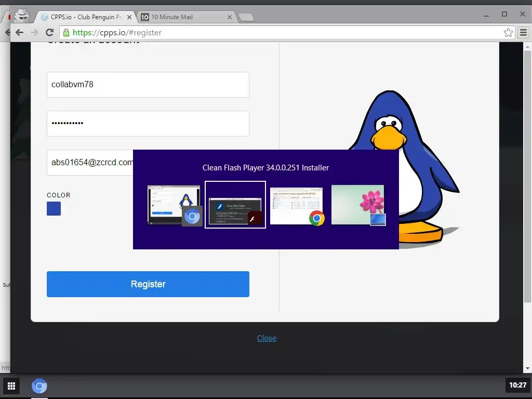Click the 10:27 clock in the tray

(x=518, y=385)
